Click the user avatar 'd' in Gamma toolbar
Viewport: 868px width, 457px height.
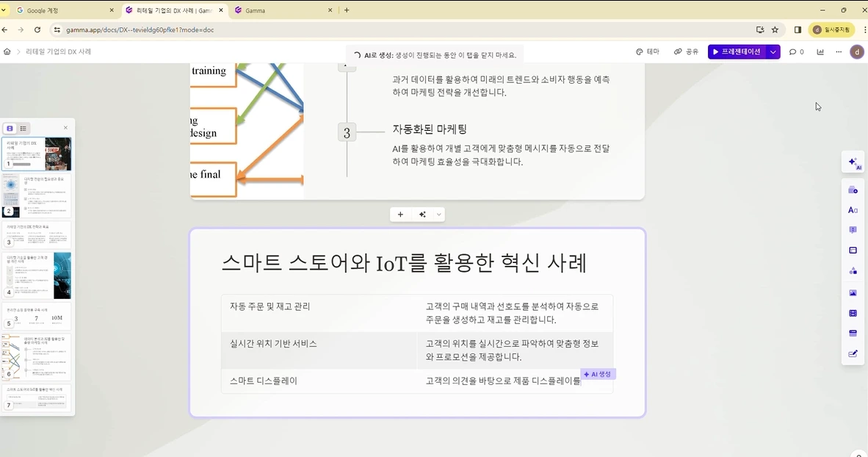click(x=857, y=51)
